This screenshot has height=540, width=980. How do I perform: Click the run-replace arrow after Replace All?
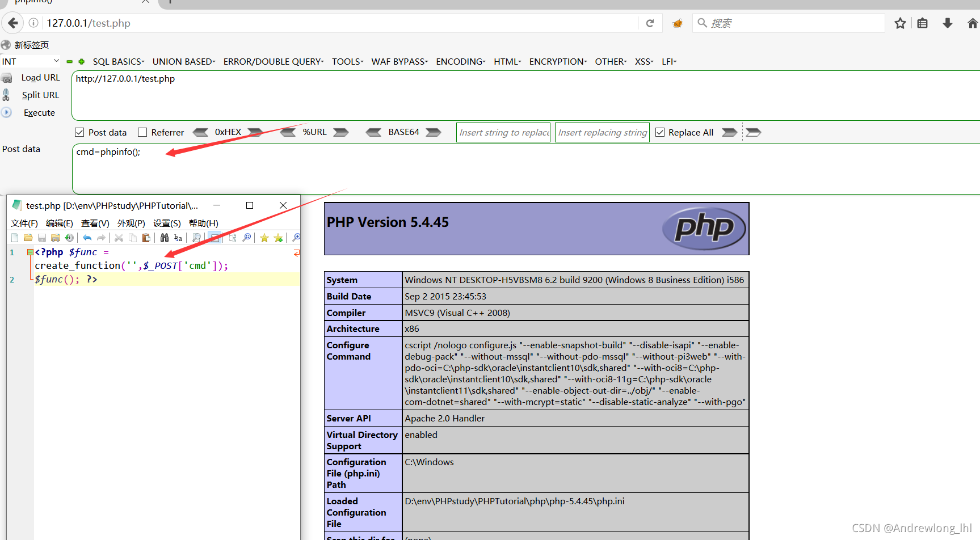pos(729,132)
